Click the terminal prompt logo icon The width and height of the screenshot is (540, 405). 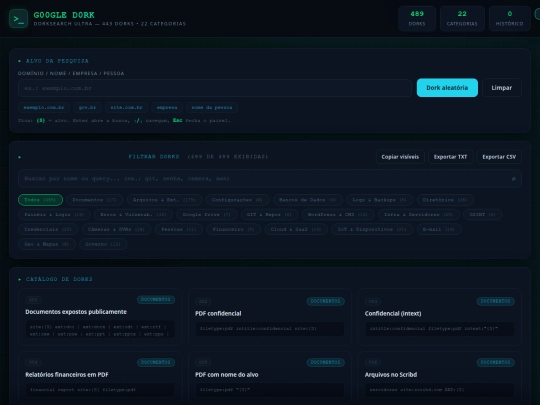[x=19, y=19]
